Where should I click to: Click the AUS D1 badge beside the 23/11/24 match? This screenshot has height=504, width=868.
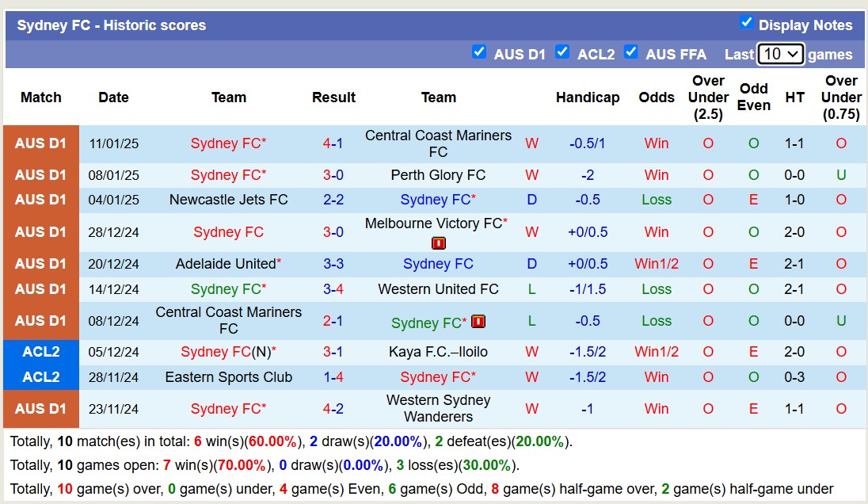40,408
